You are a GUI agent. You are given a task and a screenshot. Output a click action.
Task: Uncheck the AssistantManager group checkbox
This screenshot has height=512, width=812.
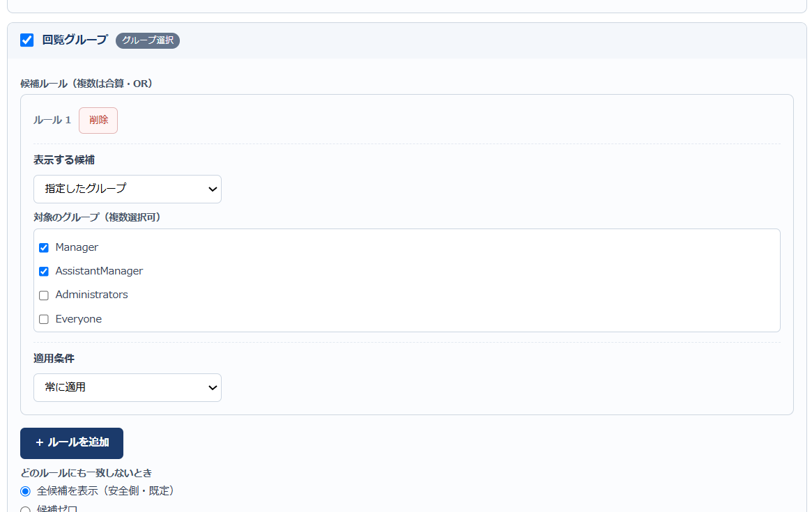44,271
